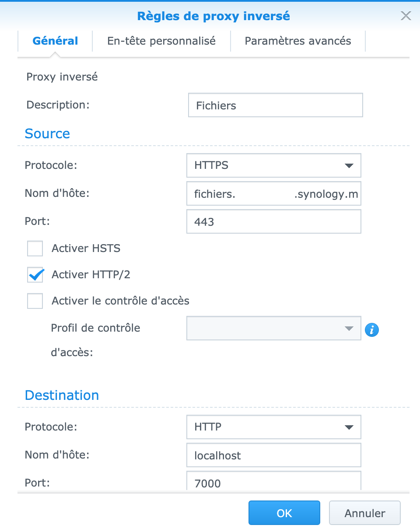Viewport: 420px width, 532px height.
Task: Click the Destination hostname field with localhost
Action: (x=273, y=455)
